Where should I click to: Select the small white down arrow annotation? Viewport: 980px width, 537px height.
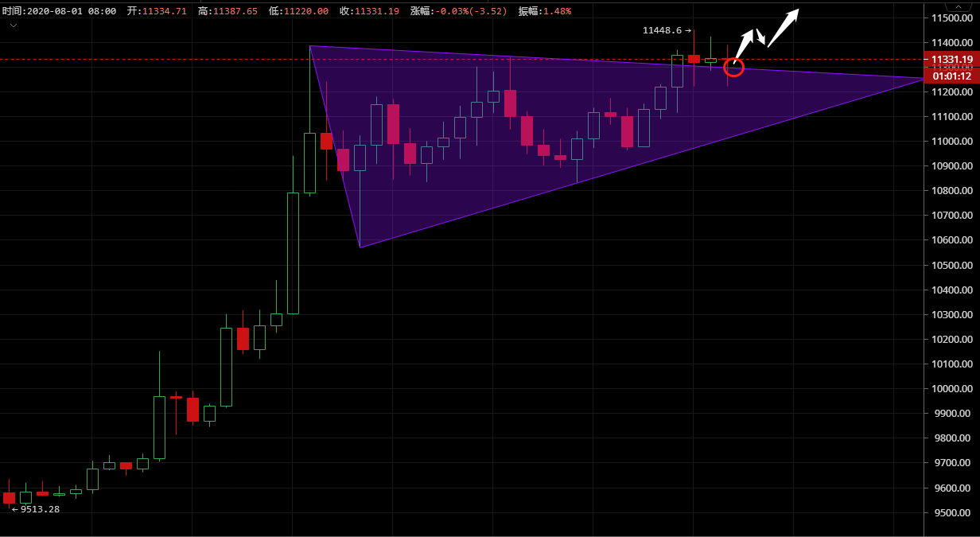pos(760,37)
